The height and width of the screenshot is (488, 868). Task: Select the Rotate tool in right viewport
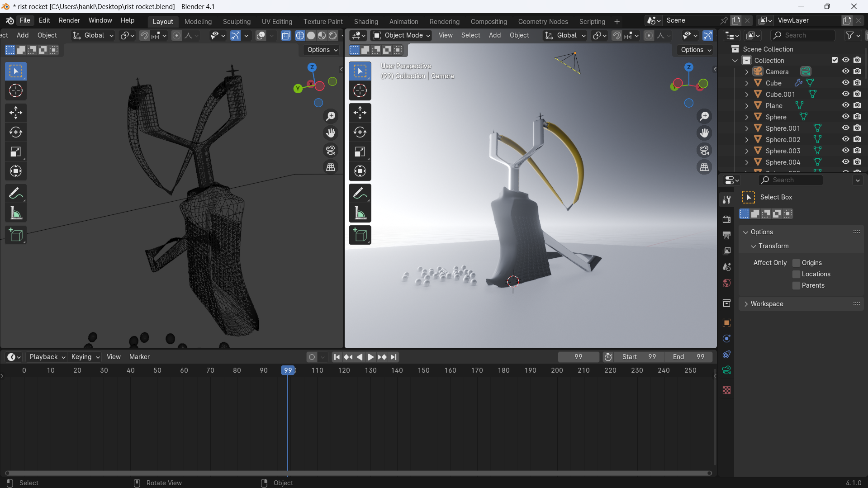pos(360,132)
